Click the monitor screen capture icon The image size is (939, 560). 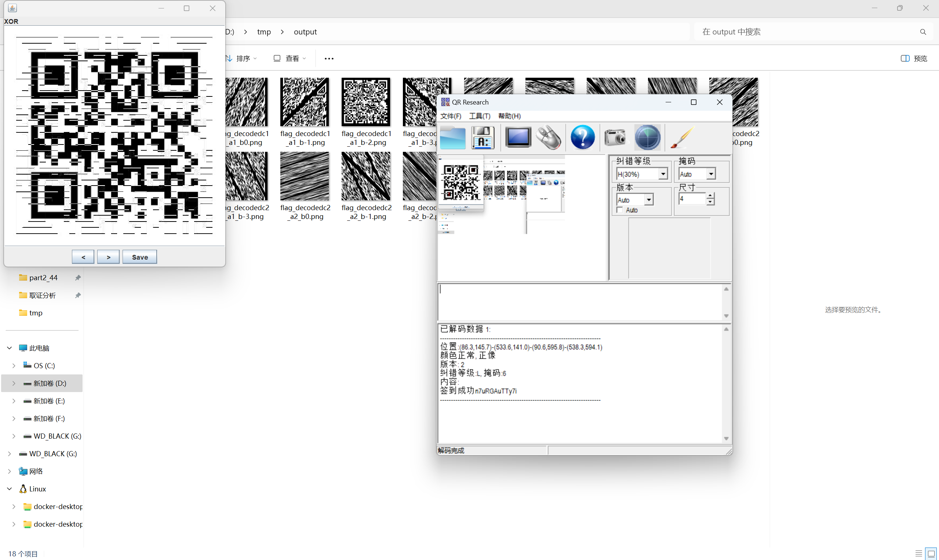[x=518, y=138]
